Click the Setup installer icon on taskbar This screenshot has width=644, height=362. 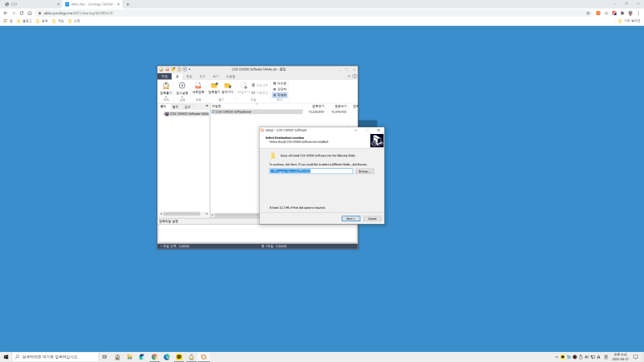point(204,357)
